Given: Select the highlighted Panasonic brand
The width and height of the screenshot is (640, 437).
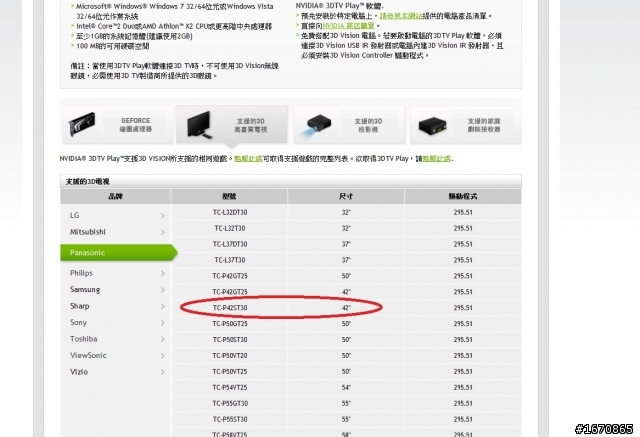Looking at the screenshot, I should [118, 253].
